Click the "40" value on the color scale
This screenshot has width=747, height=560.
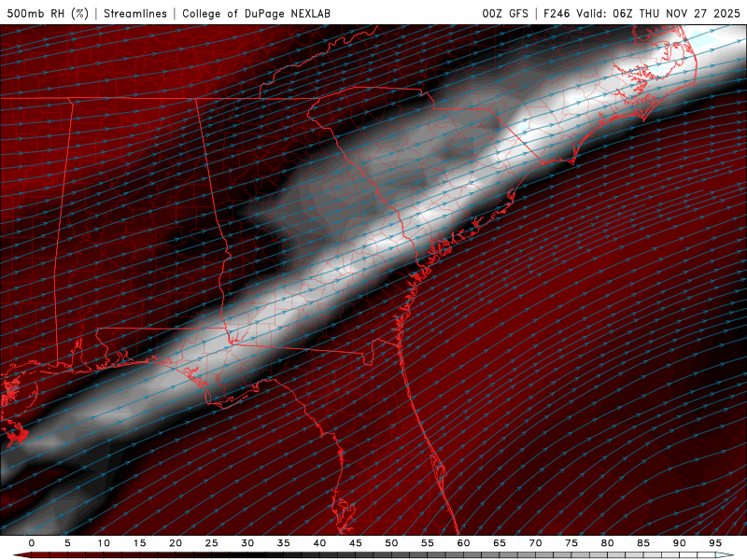[319, 543]
